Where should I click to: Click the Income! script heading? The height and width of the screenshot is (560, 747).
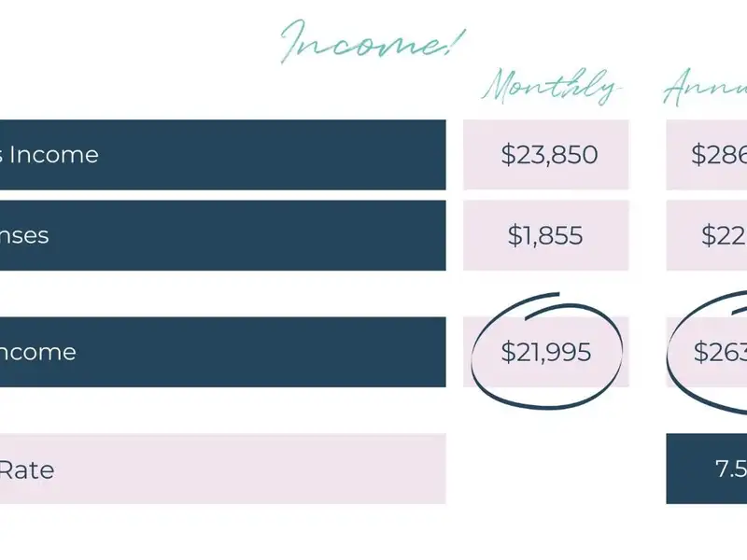(x=373, y=41)
